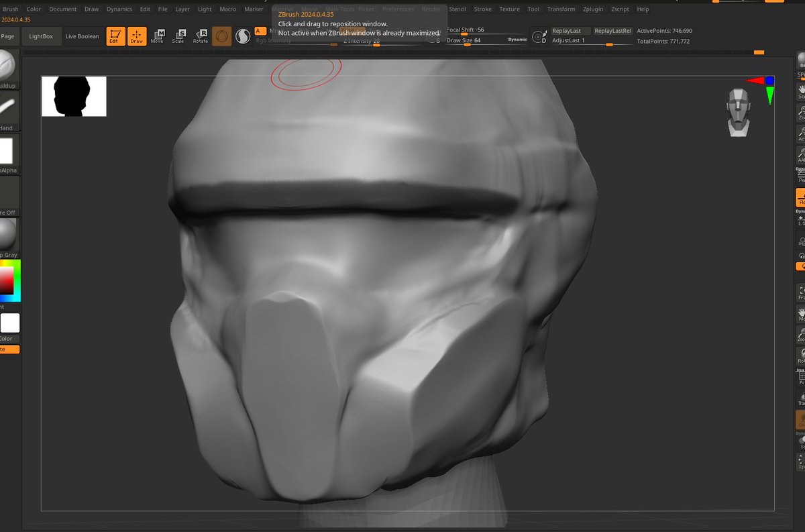
Task: Click the Transp icon in right shelf
Action: pos(800,398)
